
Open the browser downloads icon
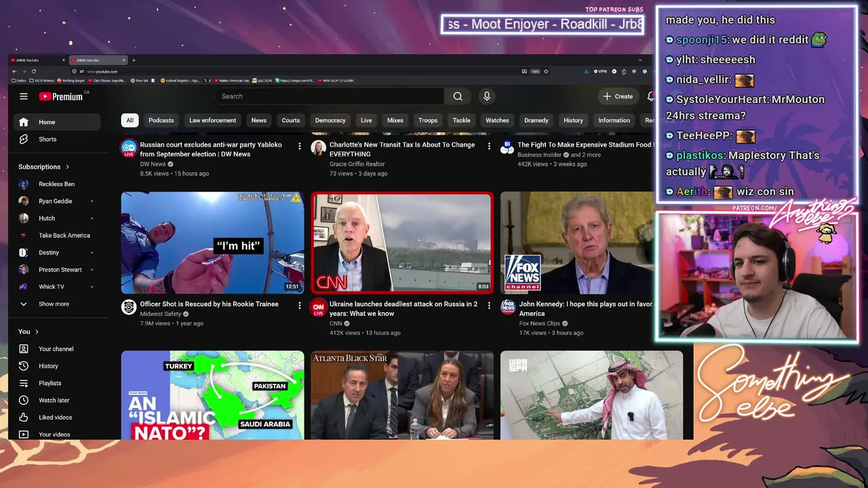(586, 71)
